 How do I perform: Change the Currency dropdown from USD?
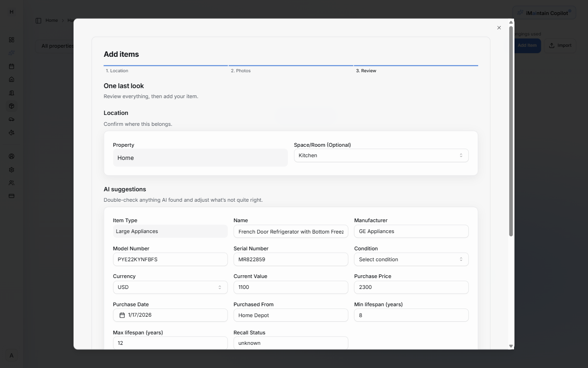(170, 287)
